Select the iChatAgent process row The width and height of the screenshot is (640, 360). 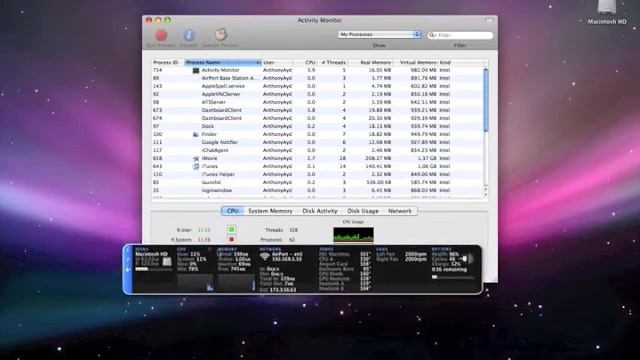click(x=318, y=150)
